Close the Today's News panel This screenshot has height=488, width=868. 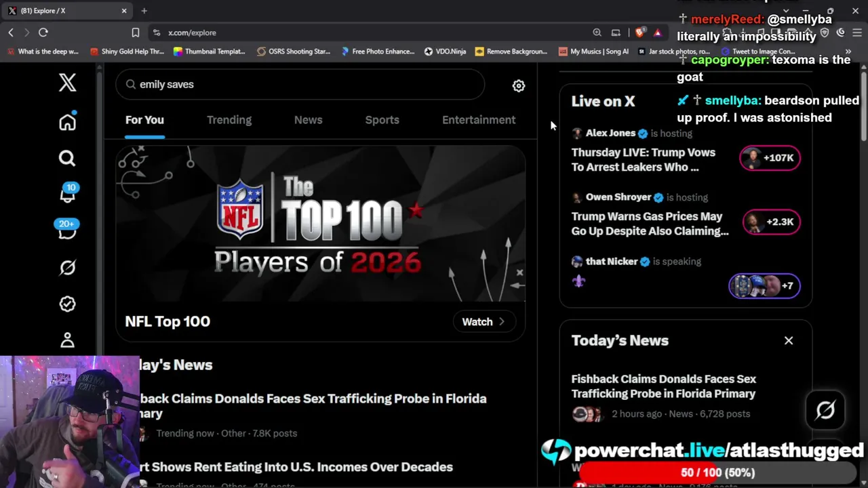(x=789, y=340)
